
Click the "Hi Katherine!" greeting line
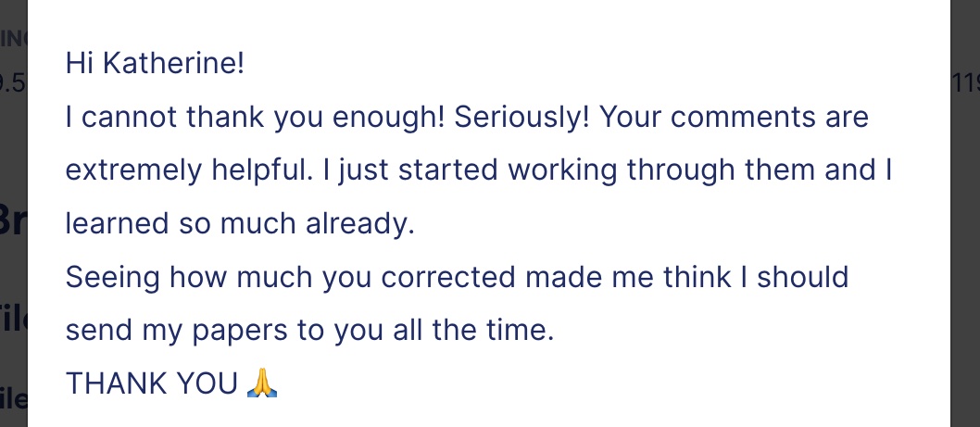coord(155,63)
